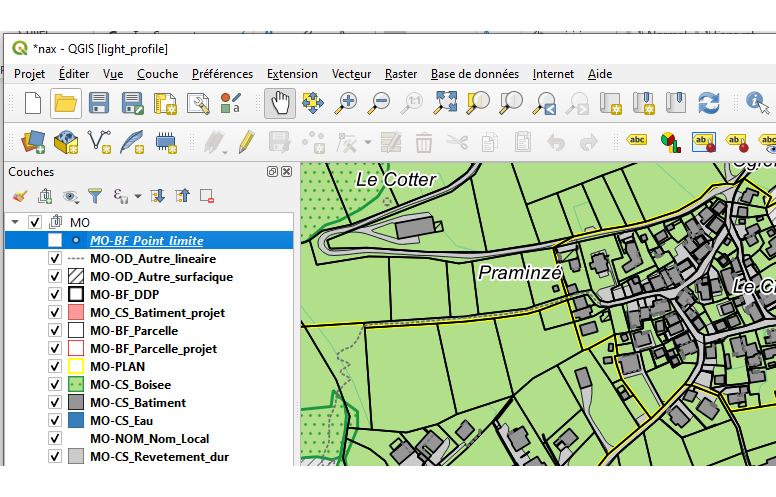The height and width of the screenshot is (497, 776).
Task: Click the Zoom Full extent icon
Action: click(446, 103)
